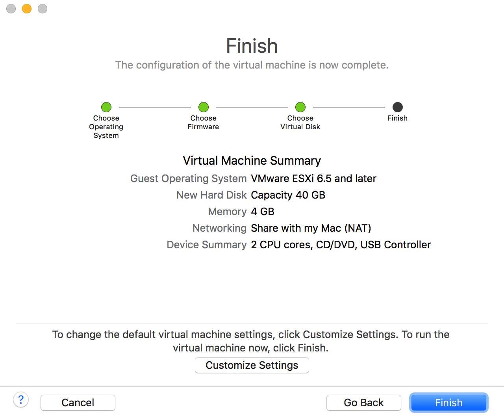This screenshot has height=420, width=504.
Task: Open help with the question mark button
Action: tap(21, 400)
